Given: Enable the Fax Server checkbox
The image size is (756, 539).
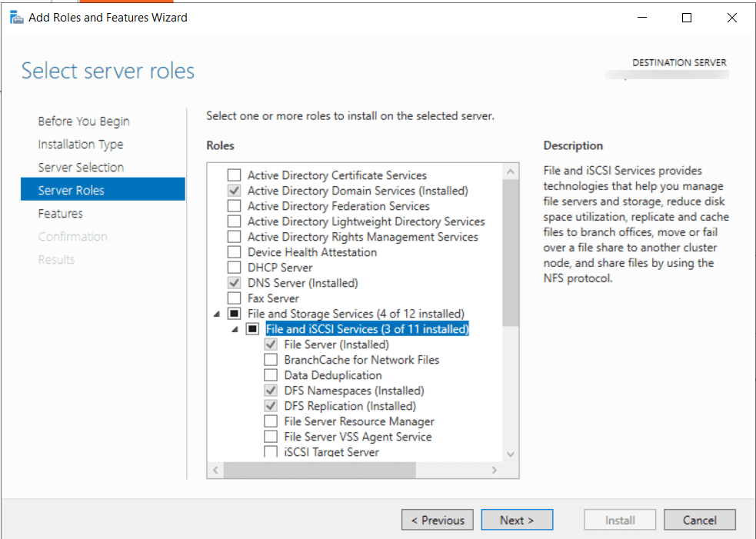Looking at the screenshot, I should 235,298.
